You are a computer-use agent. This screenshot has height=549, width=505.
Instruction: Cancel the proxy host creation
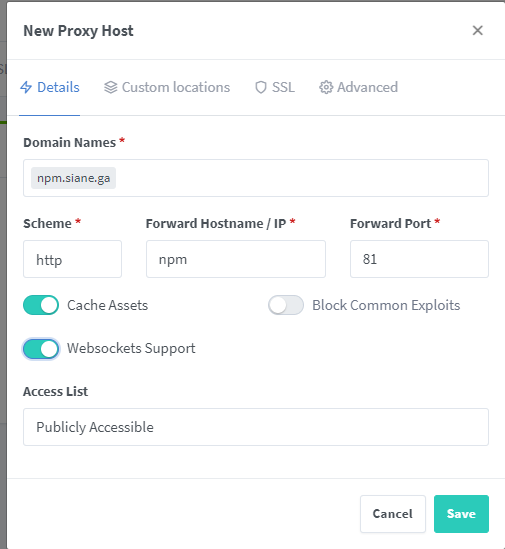pos(393,514)
